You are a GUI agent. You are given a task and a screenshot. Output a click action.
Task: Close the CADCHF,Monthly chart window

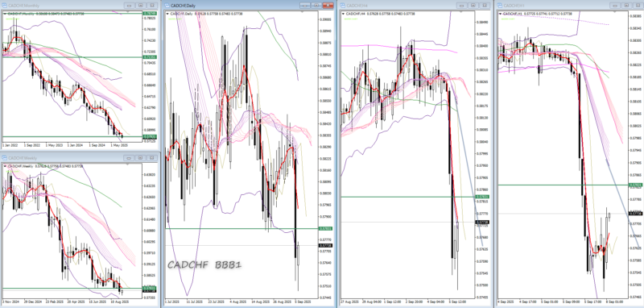click(152, 6)
